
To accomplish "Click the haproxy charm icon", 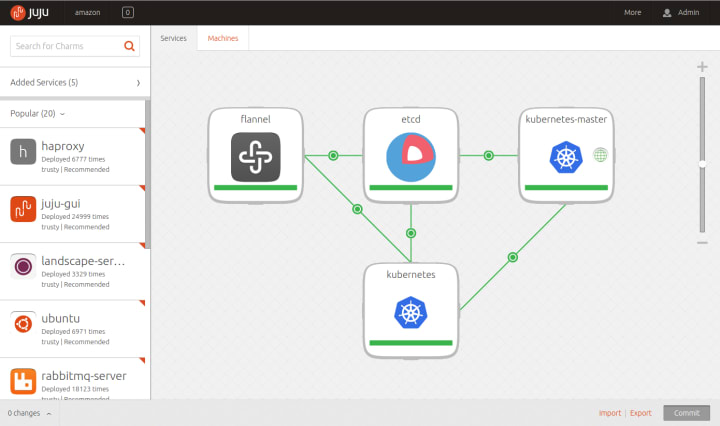I will [23, 151].
